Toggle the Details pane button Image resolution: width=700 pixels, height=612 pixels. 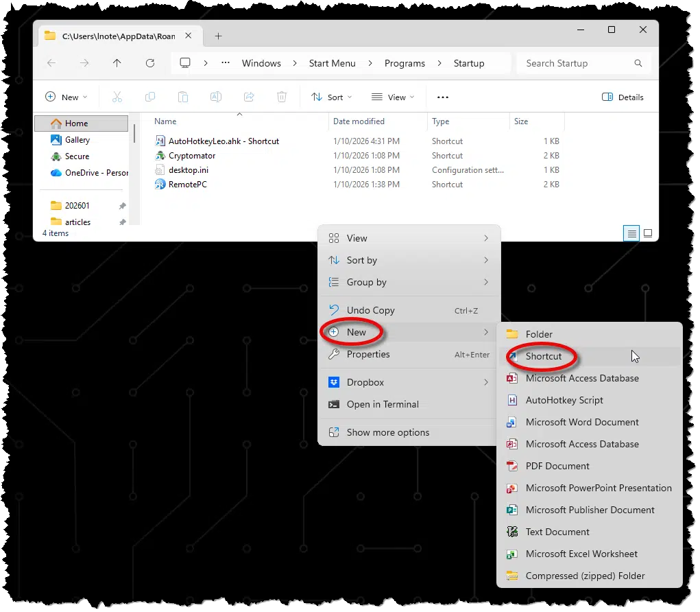623,97
